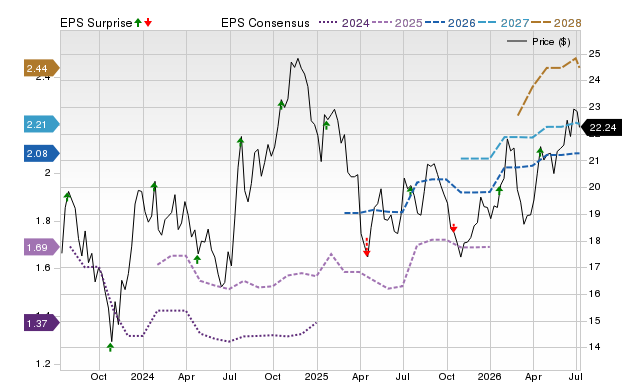Image resolution: width=640 pixels, height=382 pixels.
Task: Click the green surprise arrow just after April 2026
Action: (540, 152)
